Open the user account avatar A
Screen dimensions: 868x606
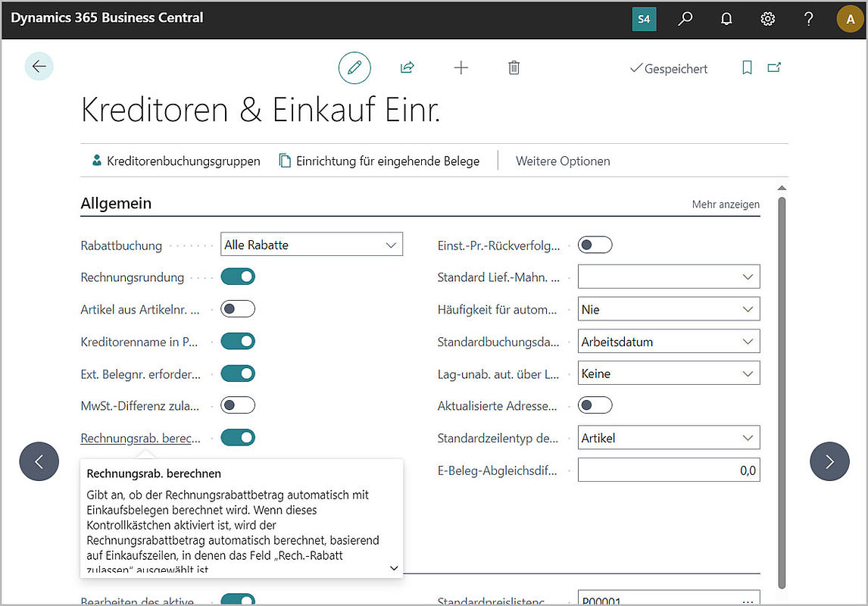[851, 19]
